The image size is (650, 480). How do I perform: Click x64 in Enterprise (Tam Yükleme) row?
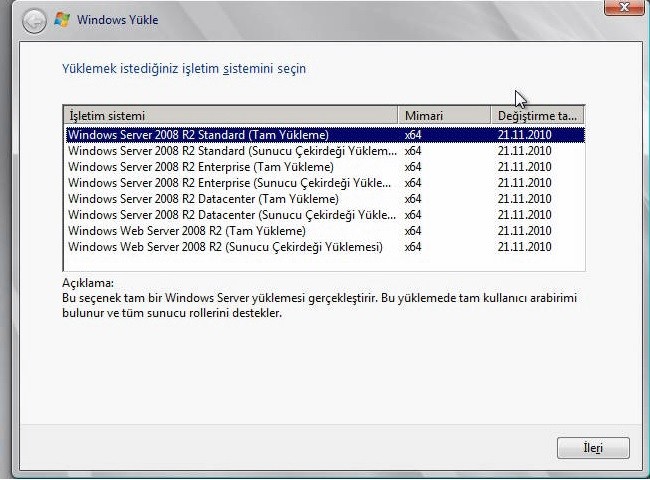click(x=413, y=167)
